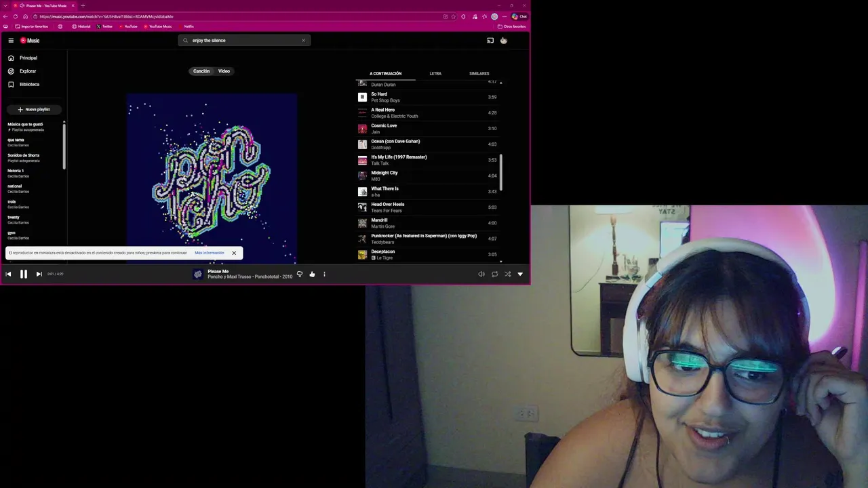Viewport: 868px width, 488px height.
Task: Skip to next track
Action: click(39, 274)
